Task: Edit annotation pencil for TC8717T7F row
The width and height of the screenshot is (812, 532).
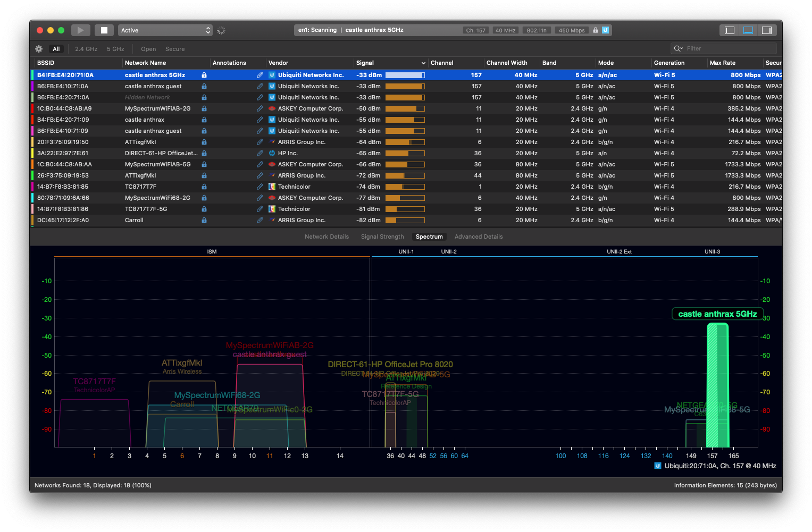Action: (x=259, y=187)
